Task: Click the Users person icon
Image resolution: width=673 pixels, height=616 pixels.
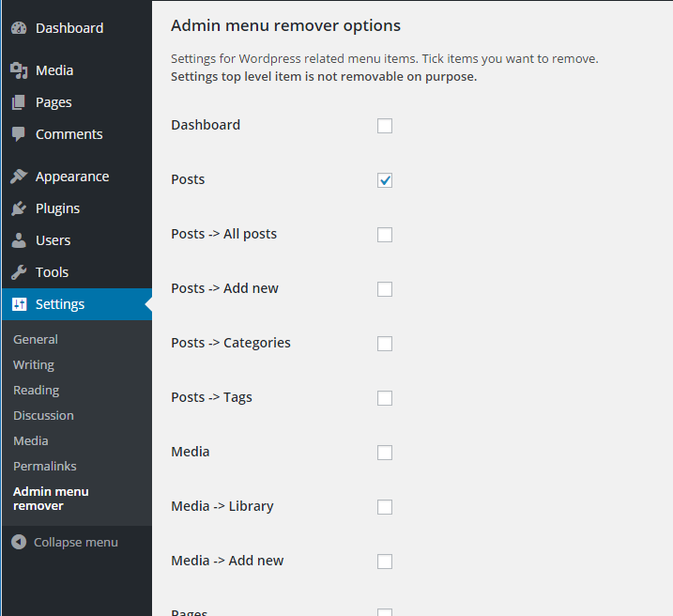Action: coord(19,240)
